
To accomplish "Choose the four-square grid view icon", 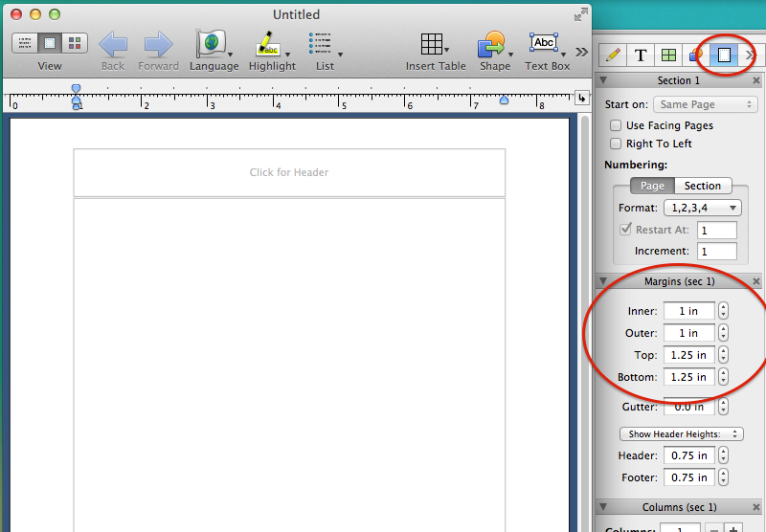I will click(x=75, y=43).
